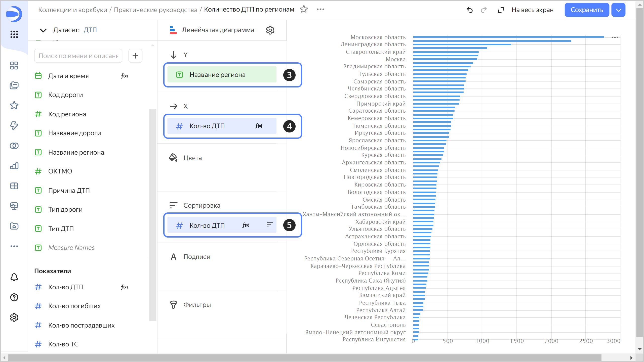Click the Цвета section
The height and width of the screenshot is (362, 644).
click(192, 158)
